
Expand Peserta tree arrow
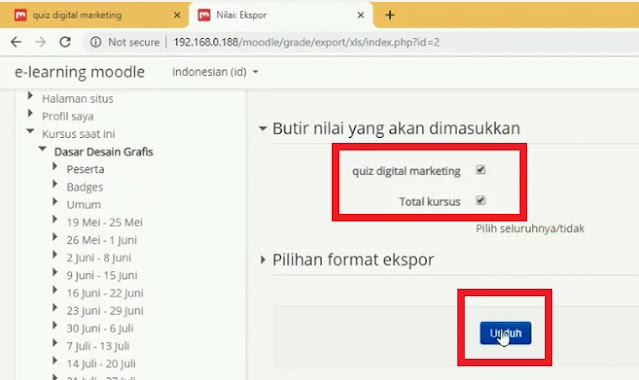point(55,166)
